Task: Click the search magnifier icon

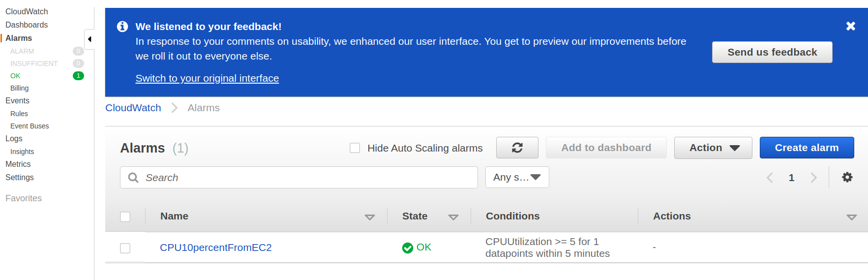Action: (133, 178)
